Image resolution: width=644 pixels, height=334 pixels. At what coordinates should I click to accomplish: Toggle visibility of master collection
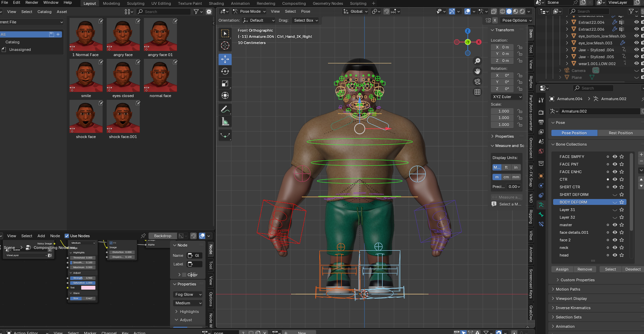coord(615,225)
